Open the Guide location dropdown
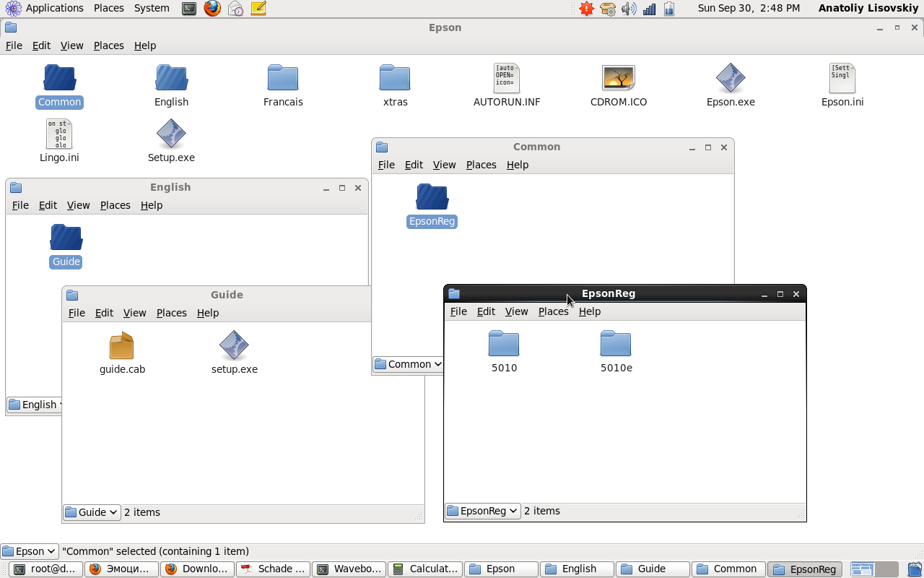 [92, 512]
